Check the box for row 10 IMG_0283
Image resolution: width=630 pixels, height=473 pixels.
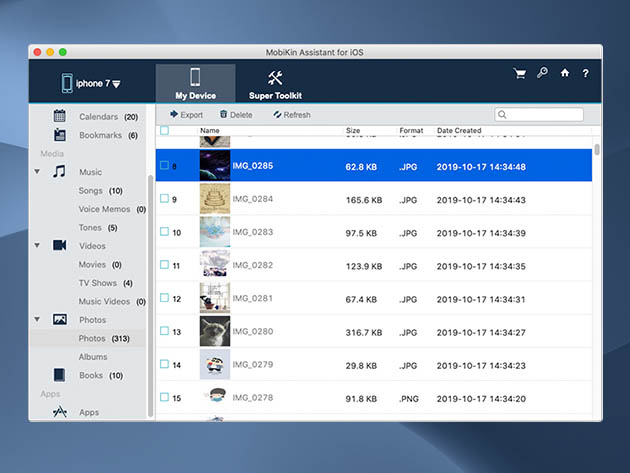click(x=164, y=231)
